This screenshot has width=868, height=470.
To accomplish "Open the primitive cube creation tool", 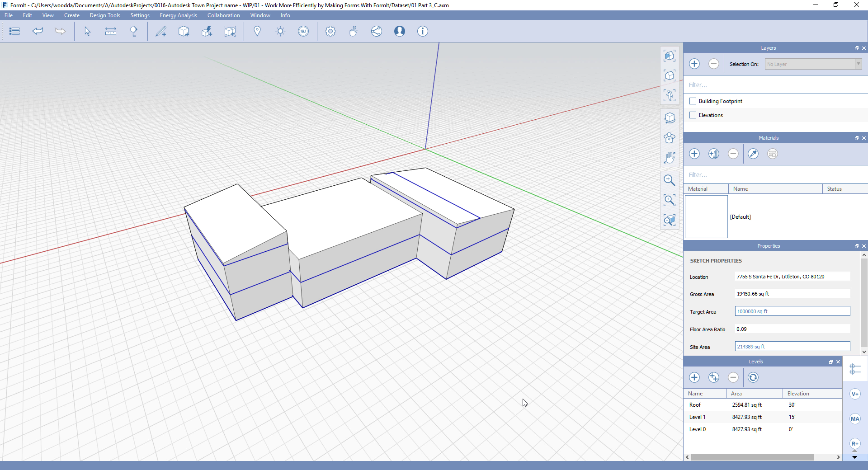I will tap(184, 31).
